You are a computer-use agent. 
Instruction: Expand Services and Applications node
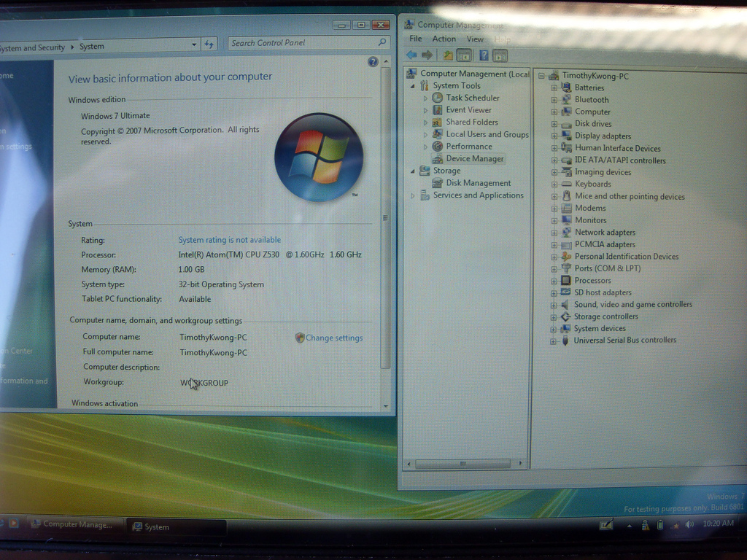coord(412,195)
